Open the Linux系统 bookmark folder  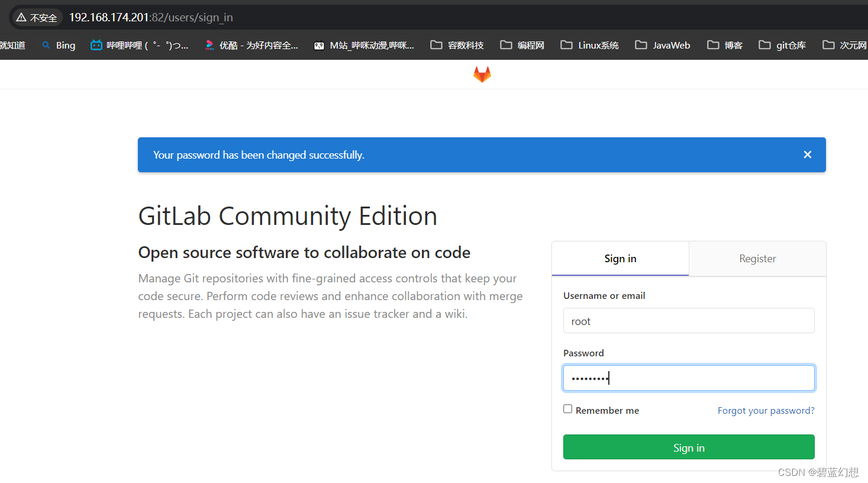[590, 45]
